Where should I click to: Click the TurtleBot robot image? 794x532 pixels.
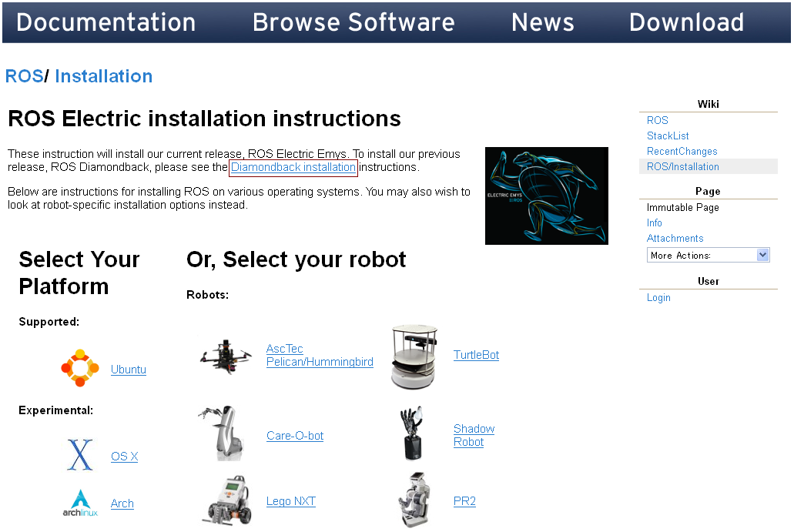tap(414, 357)
